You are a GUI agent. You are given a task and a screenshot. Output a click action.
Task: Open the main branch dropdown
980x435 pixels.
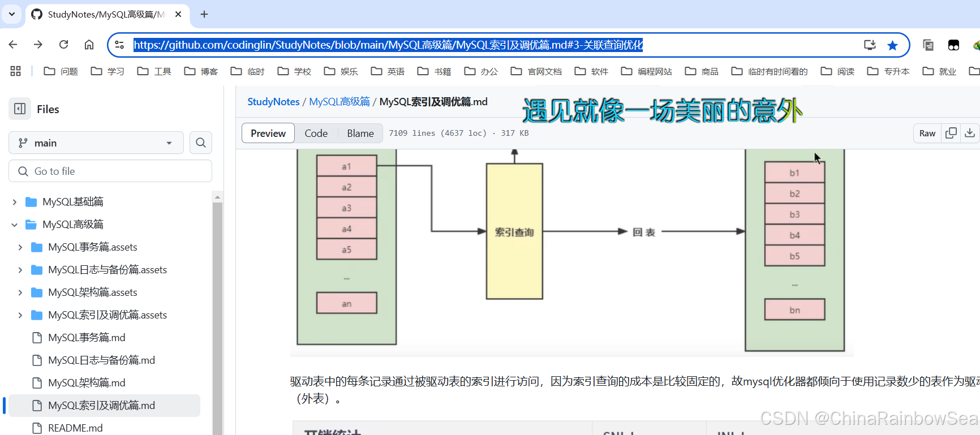tap(96, 143)
